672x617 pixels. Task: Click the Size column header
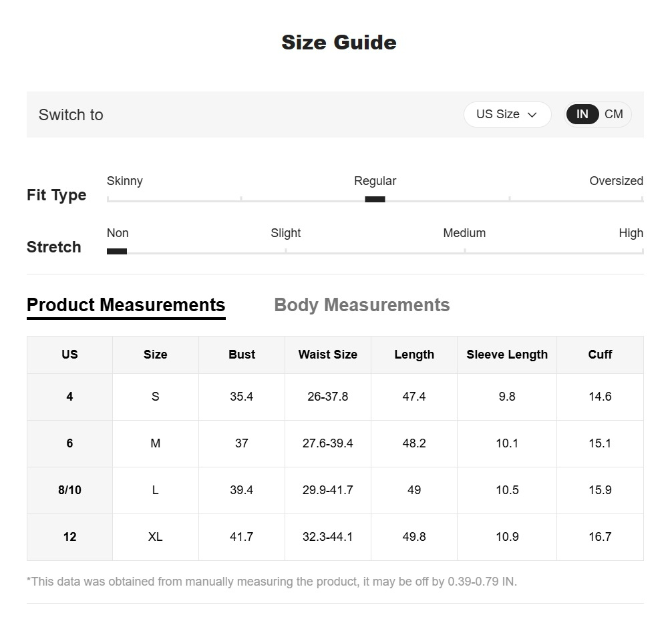click(156, 355)
